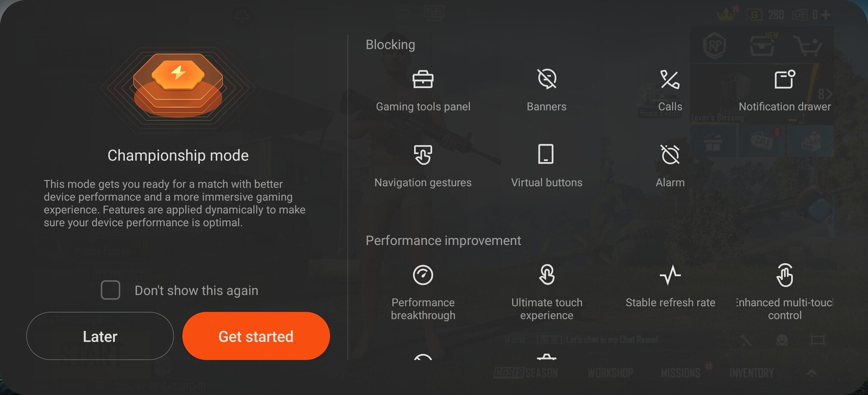
Task: Expand the bottom menu up-arrow chevron
Action: [x=811, y=373]
